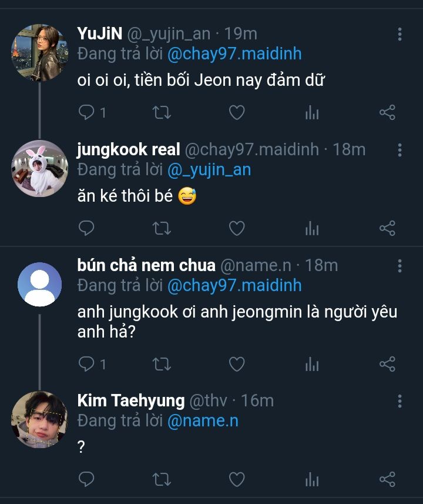View analytics for YuJiN's tweet

pos(312,112)
